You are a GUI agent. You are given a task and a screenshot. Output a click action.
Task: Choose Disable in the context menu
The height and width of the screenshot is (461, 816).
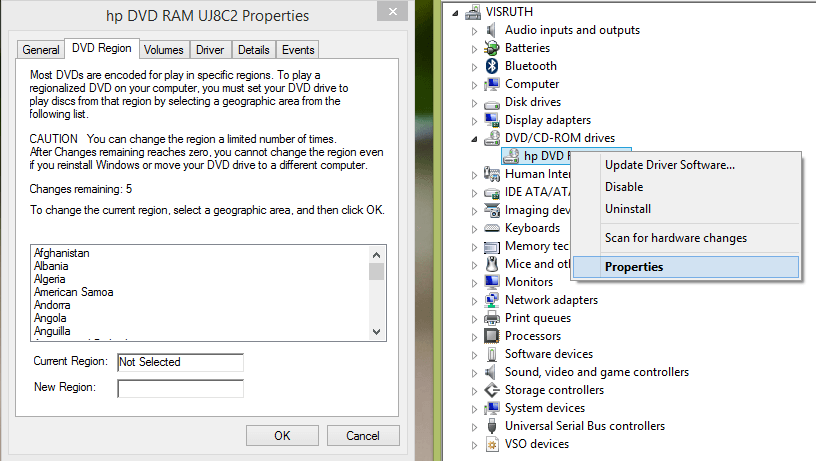686,187
